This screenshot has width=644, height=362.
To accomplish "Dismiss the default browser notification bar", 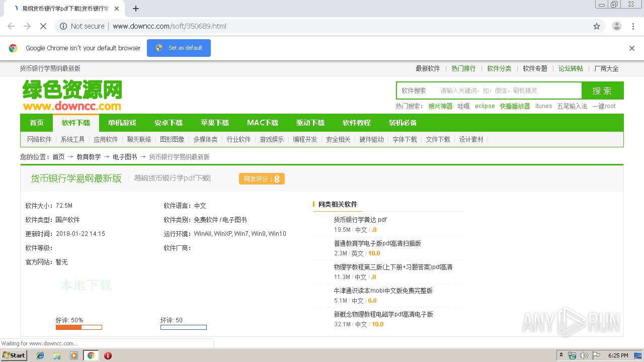I will [632, 48].
